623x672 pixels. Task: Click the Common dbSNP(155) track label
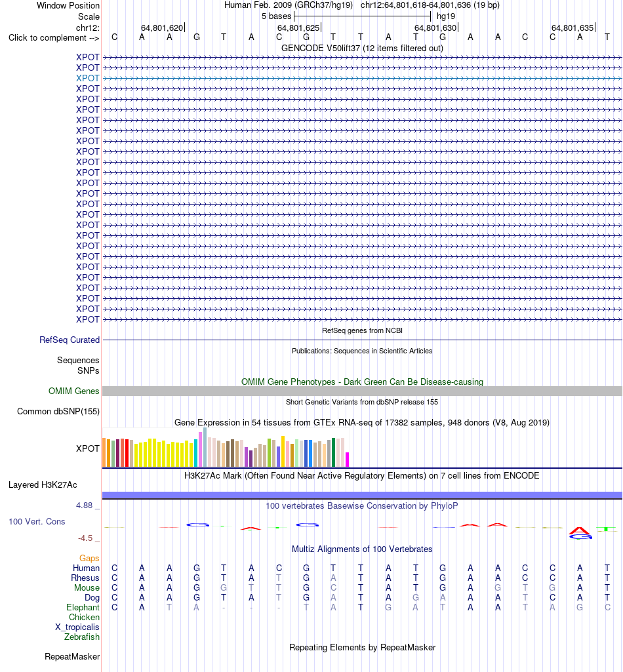pyautogui.click(x=58, y=412)
